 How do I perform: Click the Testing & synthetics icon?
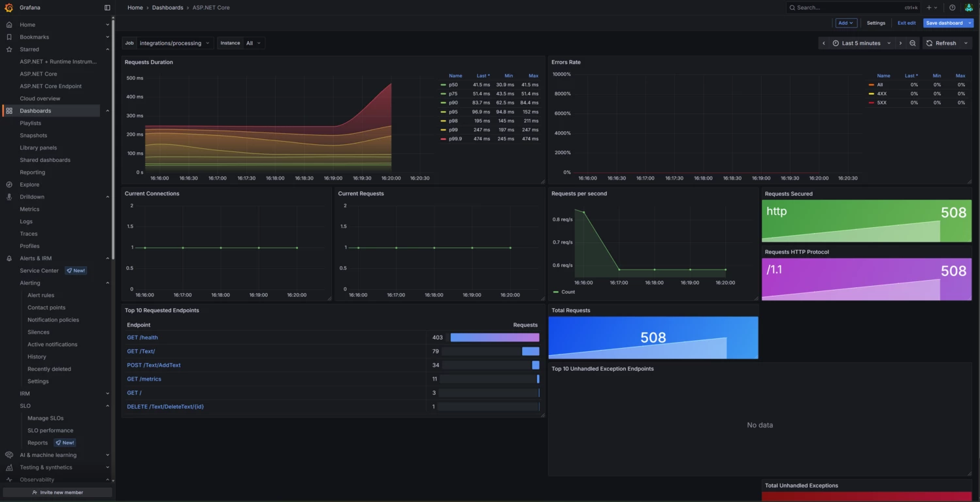click(x=9, y=467)
